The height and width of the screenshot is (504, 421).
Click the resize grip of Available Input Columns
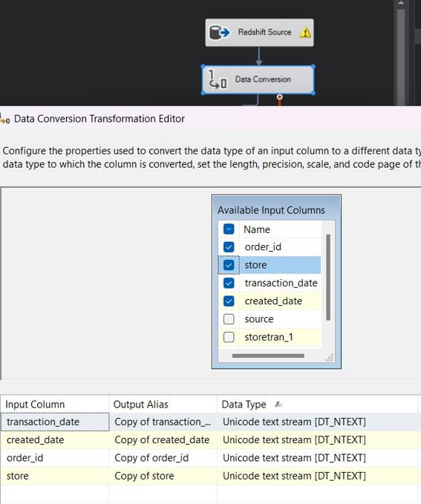[330, 358]
